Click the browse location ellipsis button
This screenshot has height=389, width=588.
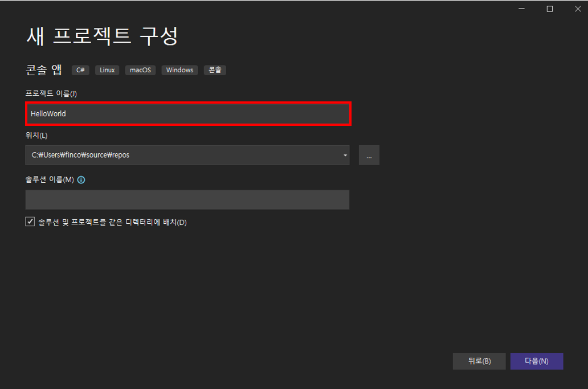click(369, 155)
